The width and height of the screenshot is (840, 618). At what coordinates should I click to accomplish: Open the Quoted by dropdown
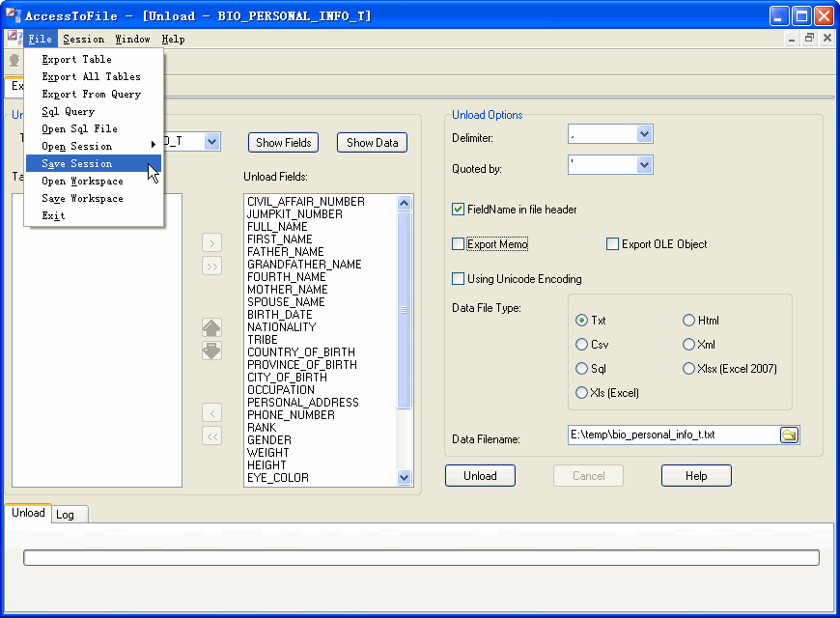click(x=644, y=165)
